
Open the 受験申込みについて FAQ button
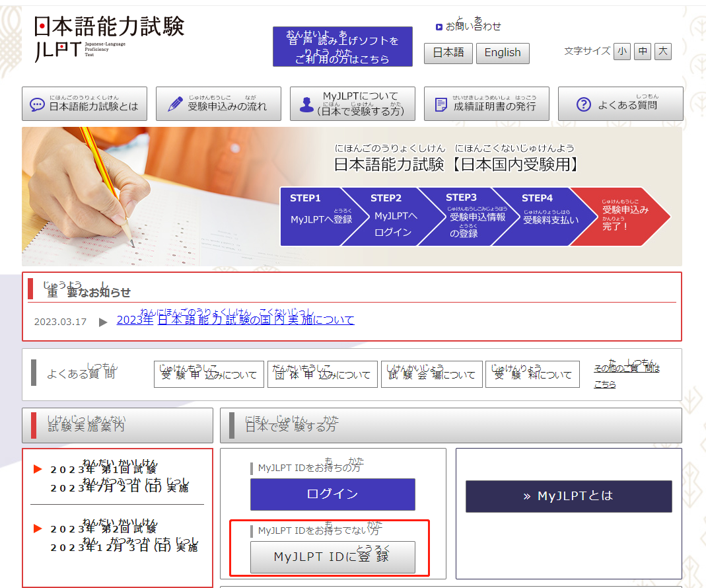(209, 374)
